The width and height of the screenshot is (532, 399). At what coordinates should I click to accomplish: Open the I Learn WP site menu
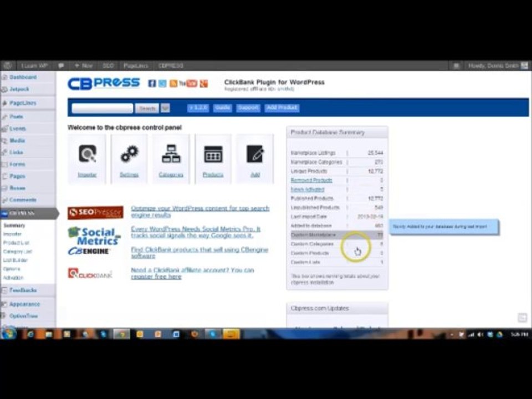pos(34,65)
